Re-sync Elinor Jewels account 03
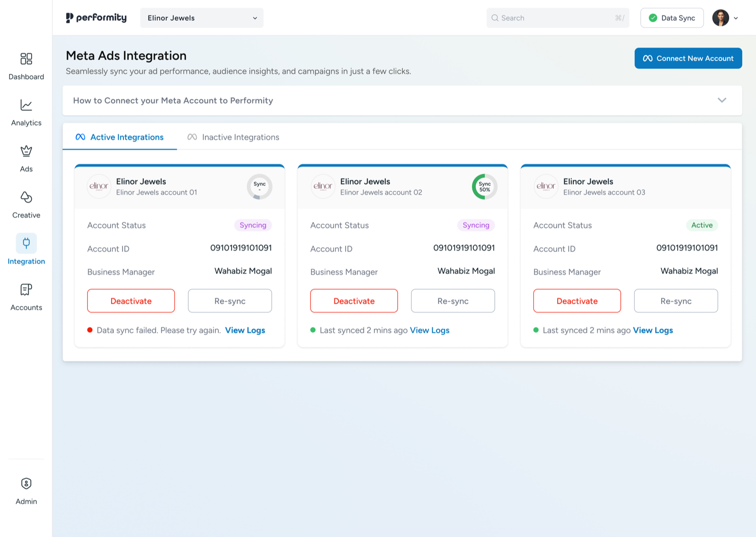This screenshot has height=537, width=756. 676,301
